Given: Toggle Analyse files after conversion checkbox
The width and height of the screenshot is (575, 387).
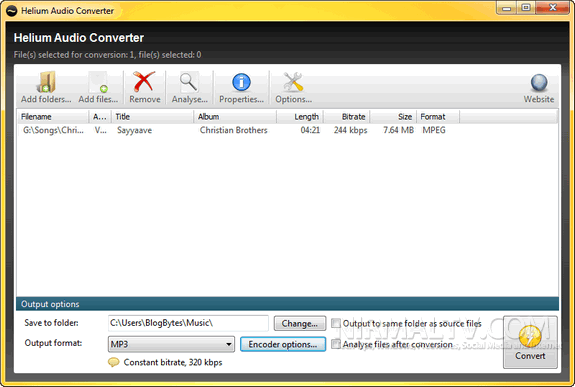Looking at the screenshot, I should coord(336,344).
